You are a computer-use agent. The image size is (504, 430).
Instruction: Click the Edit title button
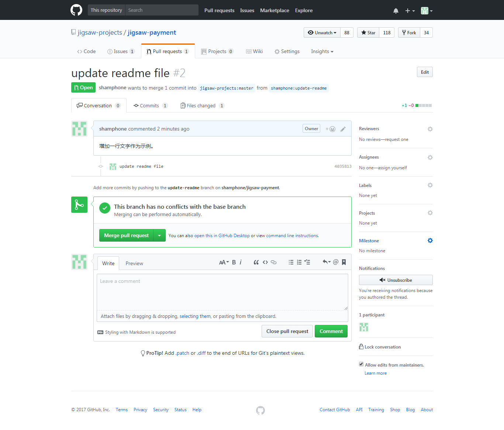click(x=425, y=72)
